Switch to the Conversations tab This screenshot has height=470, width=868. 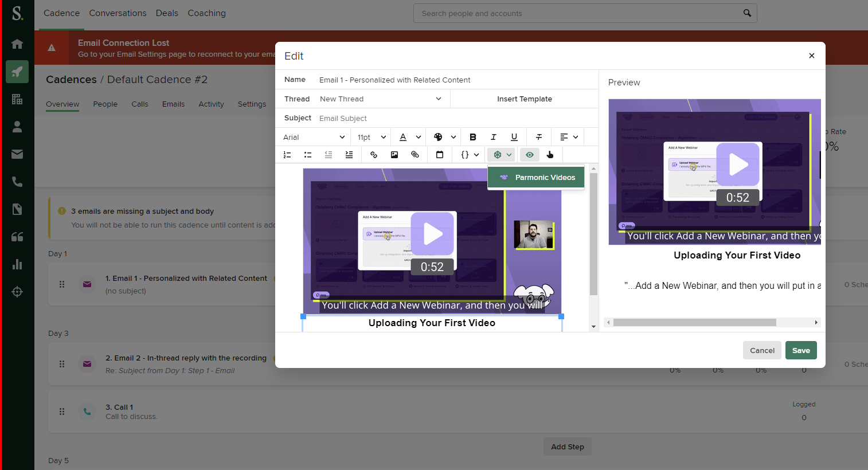(118, 13)
